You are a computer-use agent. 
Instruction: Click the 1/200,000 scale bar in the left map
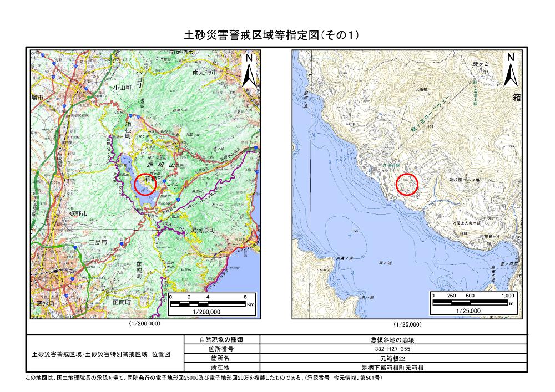[x=212, y=304]
